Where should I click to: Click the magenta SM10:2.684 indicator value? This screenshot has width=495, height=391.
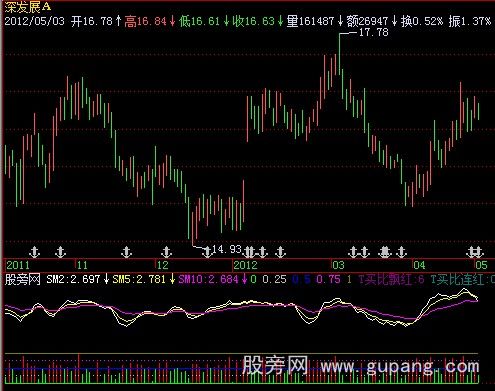click(208, 279)
